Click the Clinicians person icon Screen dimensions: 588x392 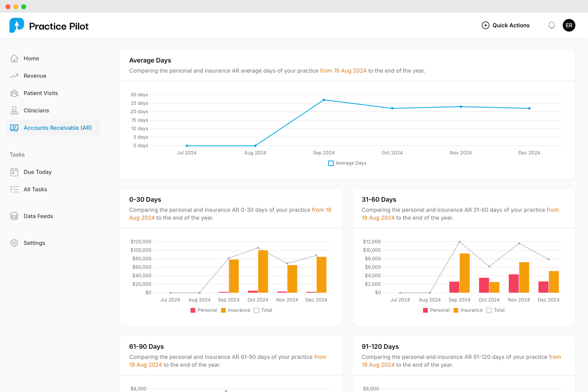14,110
